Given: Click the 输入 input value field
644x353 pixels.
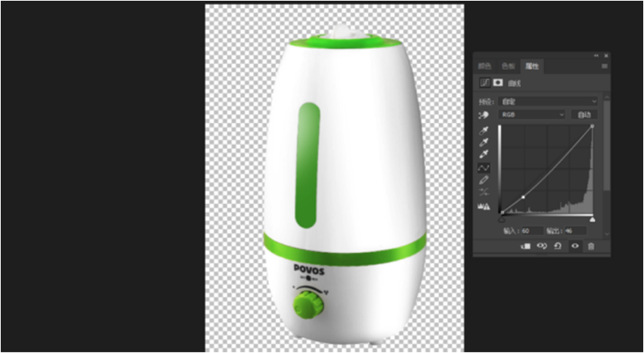Looking at the screenshot, I should tap(530, 230).
